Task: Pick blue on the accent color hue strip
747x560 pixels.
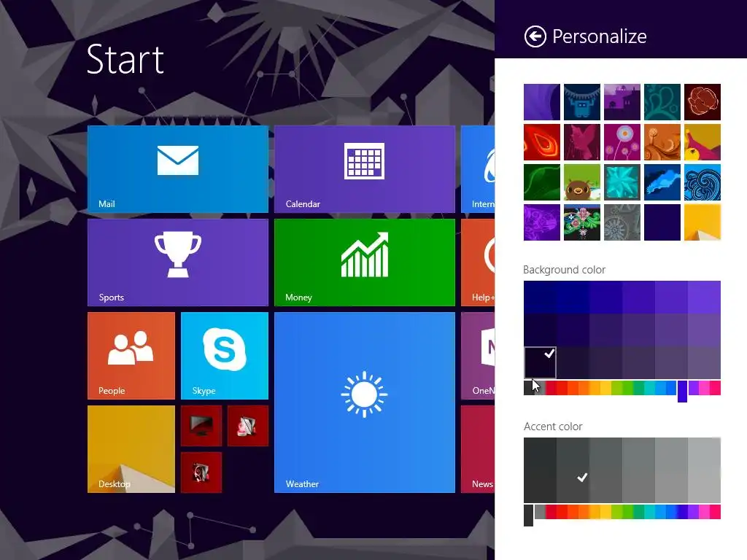Action: 671,512
